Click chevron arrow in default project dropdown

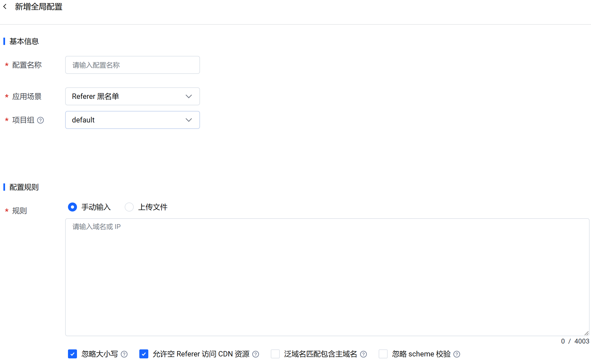click(x=189, y=120)
